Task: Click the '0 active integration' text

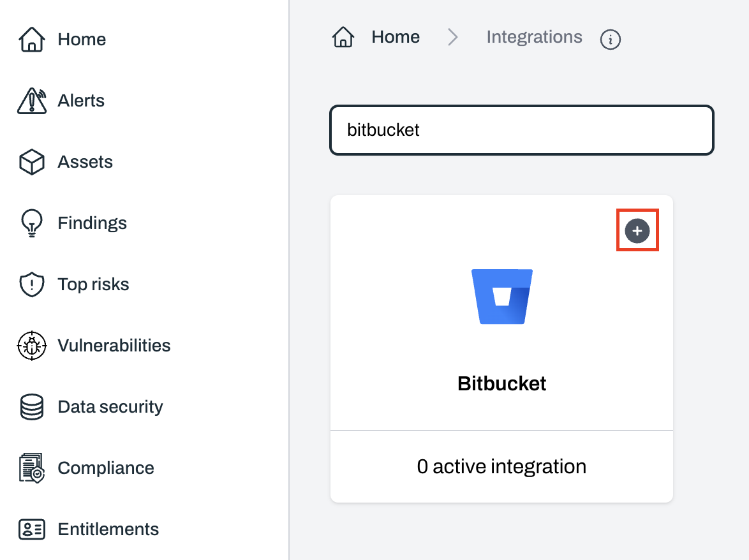Action: pos(501,466)
